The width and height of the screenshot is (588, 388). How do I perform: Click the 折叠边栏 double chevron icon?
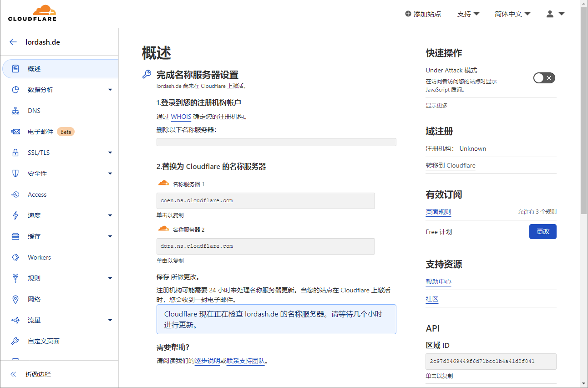click(13, 374)
